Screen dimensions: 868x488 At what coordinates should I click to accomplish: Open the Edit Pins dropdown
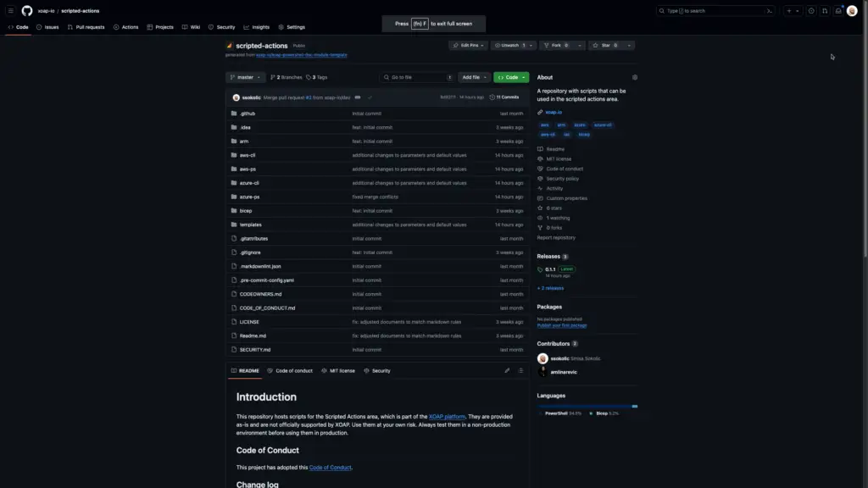(x=468, y=46)
